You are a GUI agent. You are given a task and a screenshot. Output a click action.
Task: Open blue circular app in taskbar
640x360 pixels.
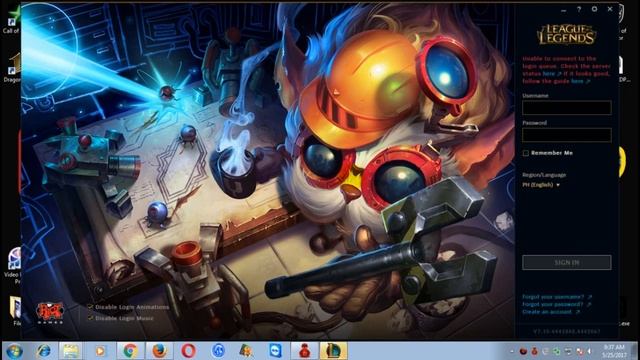[x=218, y=351]
